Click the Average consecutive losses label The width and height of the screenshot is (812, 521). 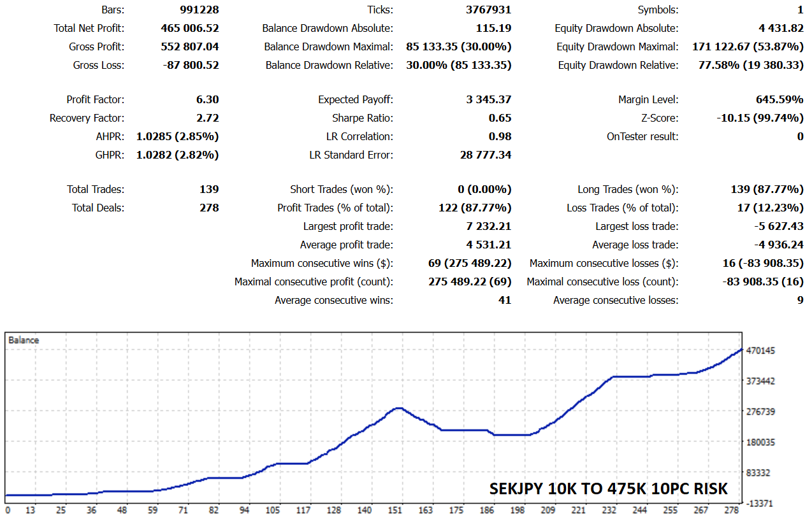tap(616, 301)
